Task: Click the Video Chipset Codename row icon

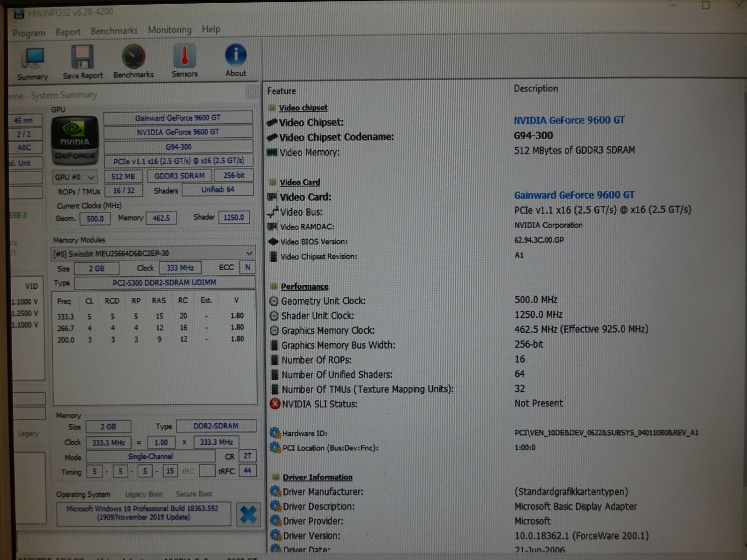Action: [273, 138]
